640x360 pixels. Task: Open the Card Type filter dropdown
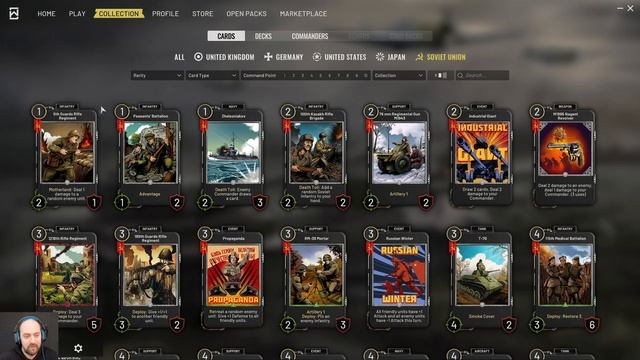212,76
